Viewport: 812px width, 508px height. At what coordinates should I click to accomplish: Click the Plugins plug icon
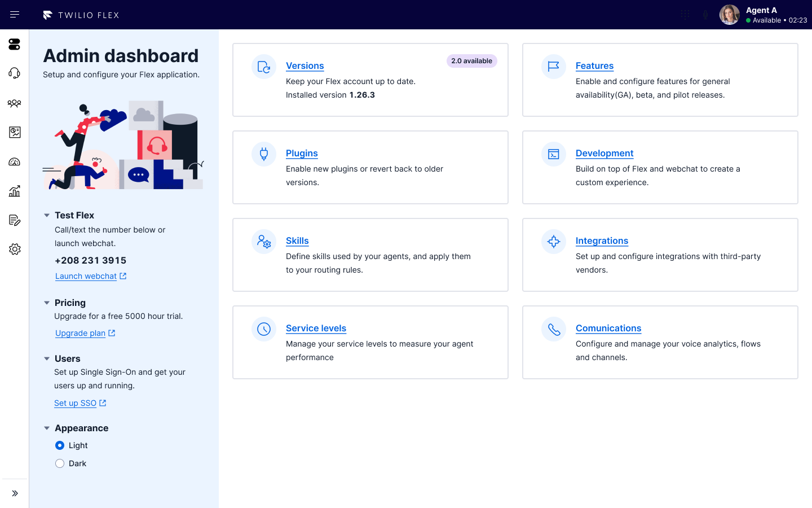click(x=264, y=154)
